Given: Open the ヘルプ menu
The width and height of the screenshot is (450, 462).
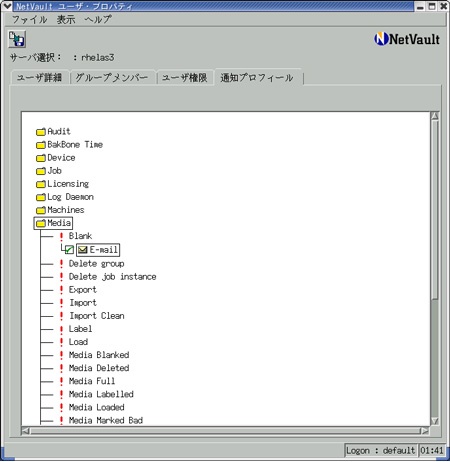Looking at the screenshot, I should tap(98, 20).
